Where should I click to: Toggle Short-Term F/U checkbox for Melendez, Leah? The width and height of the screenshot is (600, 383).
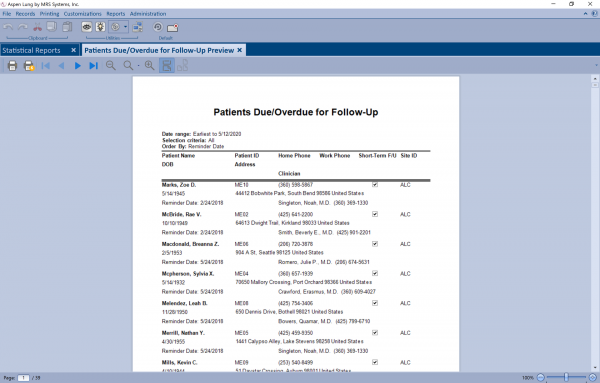(x=375, y=303)
